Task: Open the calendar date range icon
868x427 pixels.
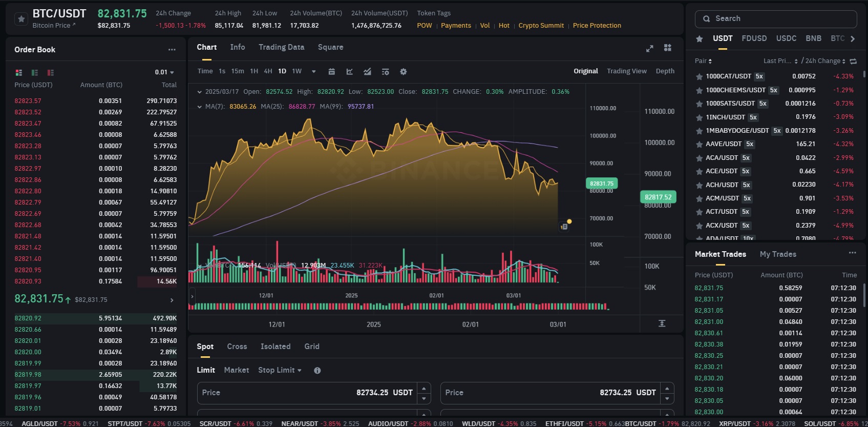Action: tap(331, 72)
